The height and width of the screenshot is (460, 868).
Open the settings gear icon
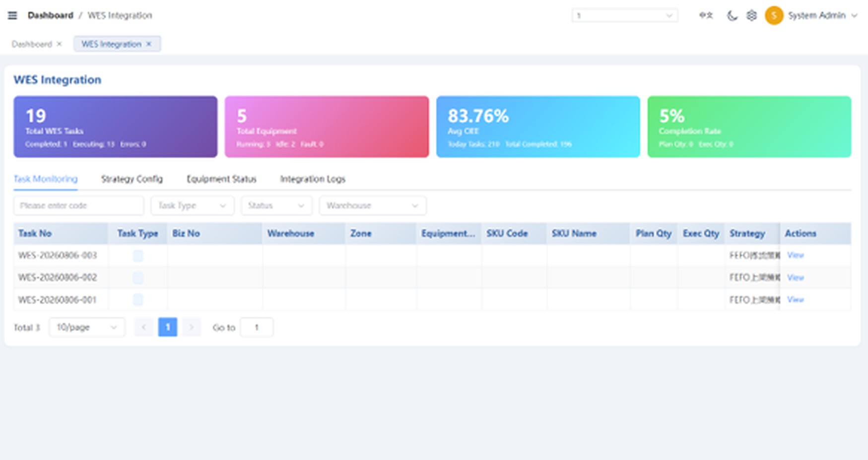point(751,15)
